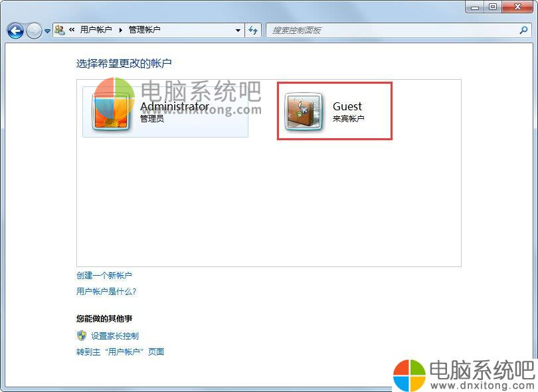Expand the address bar history dropdown

(x=238, y=31)
